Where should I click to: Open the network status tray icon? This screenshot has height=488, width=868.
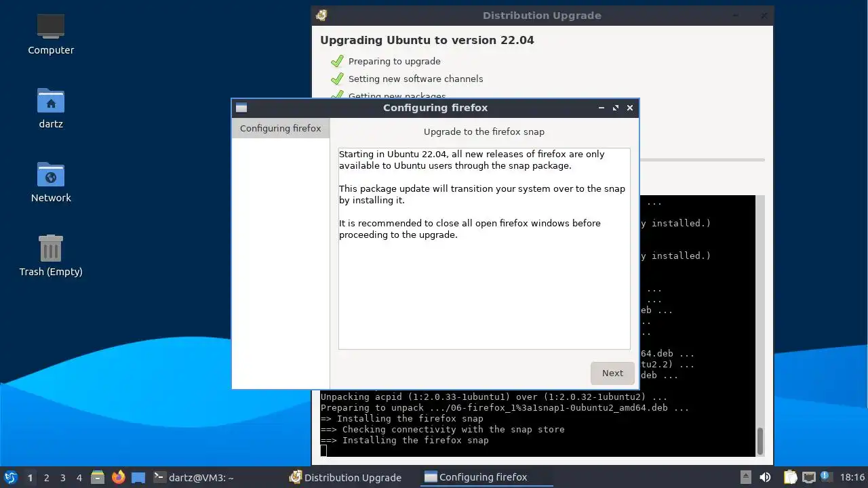point(808,477)
